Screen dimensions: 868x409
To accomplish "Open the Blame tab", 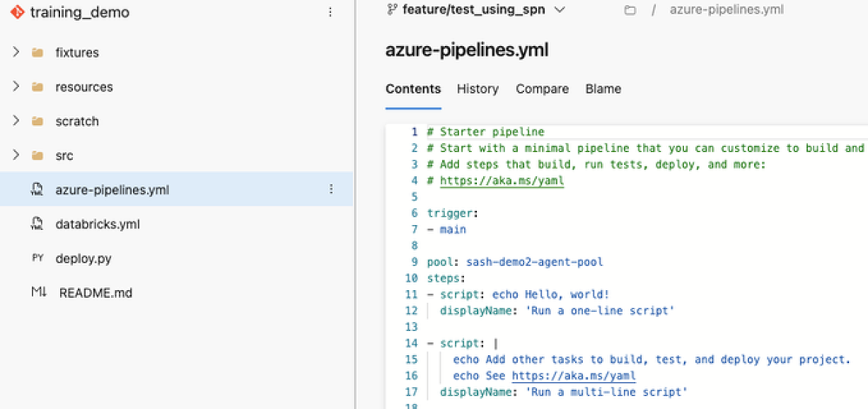I will 603,89.
